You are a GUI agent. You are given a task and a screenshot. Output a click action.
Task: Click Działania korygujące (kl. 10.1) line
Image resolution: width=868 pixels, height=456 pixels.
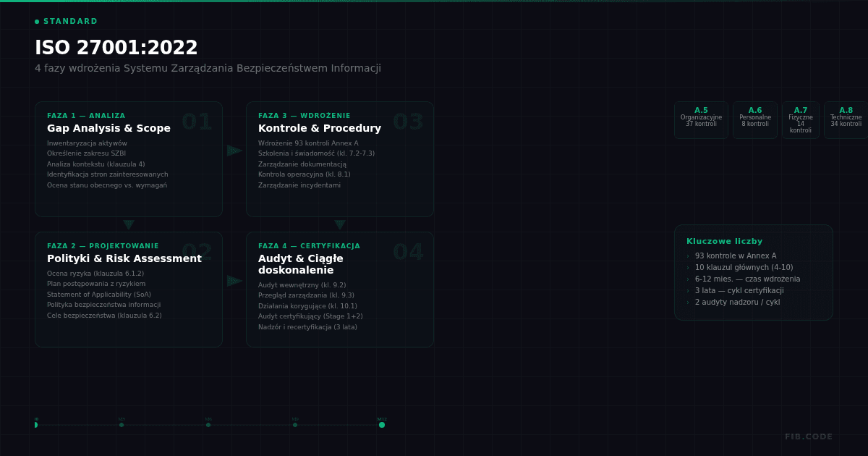pos(307,306)
